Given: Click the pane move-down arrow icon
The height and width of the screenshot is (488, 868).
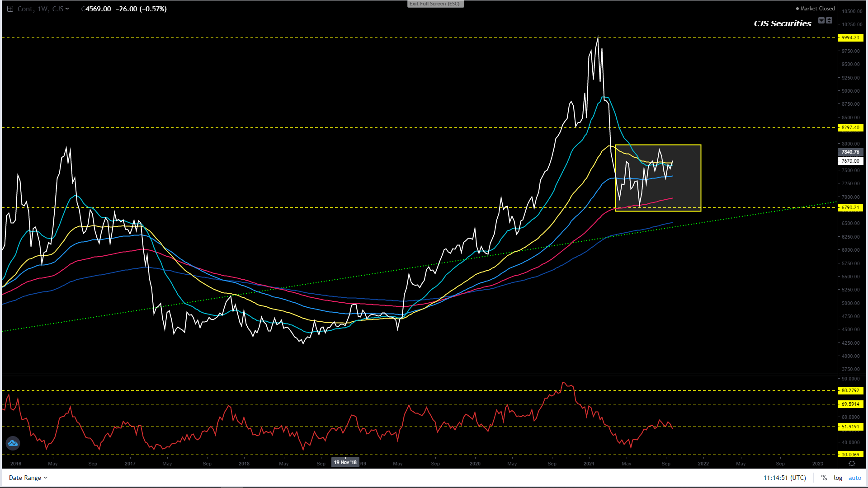Looking at the screenshot, I should [x=821, y=20].
